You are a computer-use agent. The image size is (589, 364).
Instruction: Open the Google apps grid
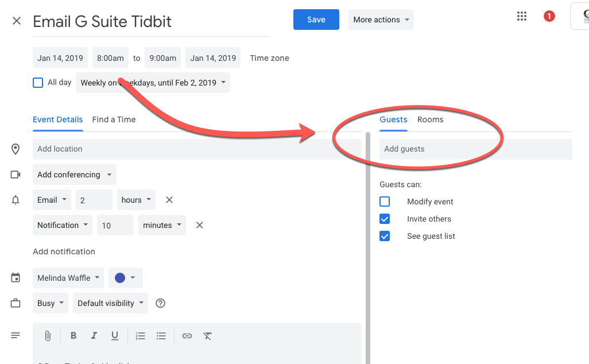[522, 16]
